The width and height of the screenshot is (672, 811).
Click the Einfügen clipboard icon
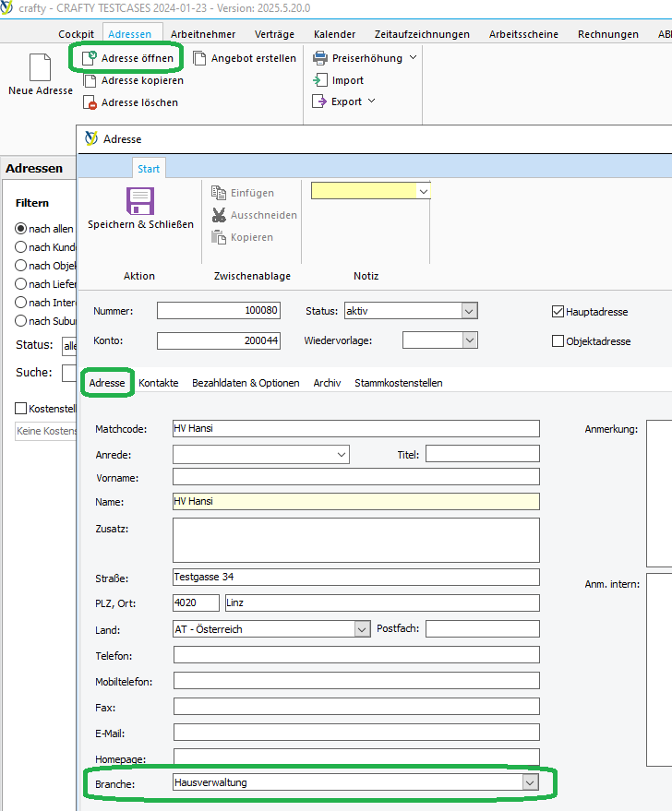pyautogui.click(x=219, y=193)
